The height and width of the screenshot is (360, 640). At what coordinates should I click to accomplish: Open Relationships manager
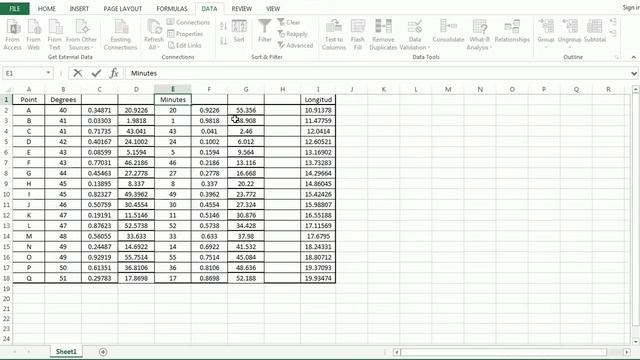click(512, 32)
